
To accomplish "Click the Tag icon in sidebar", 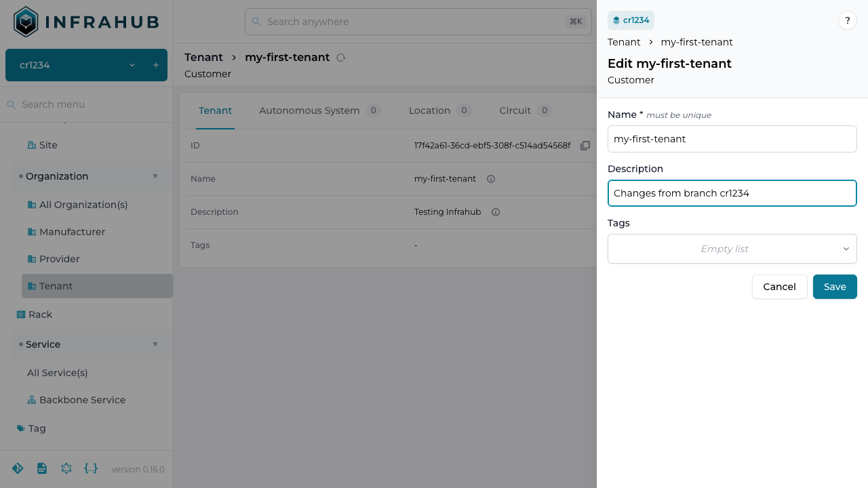I will point(20,428).
